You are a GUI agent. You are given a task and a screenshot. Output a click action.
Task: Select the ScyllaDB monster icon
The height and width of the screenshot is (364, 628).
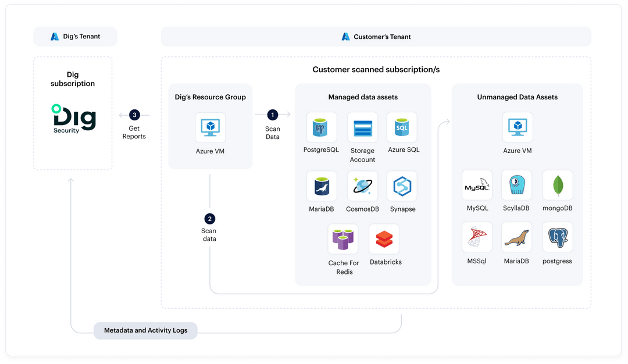[x=517, y=185]
